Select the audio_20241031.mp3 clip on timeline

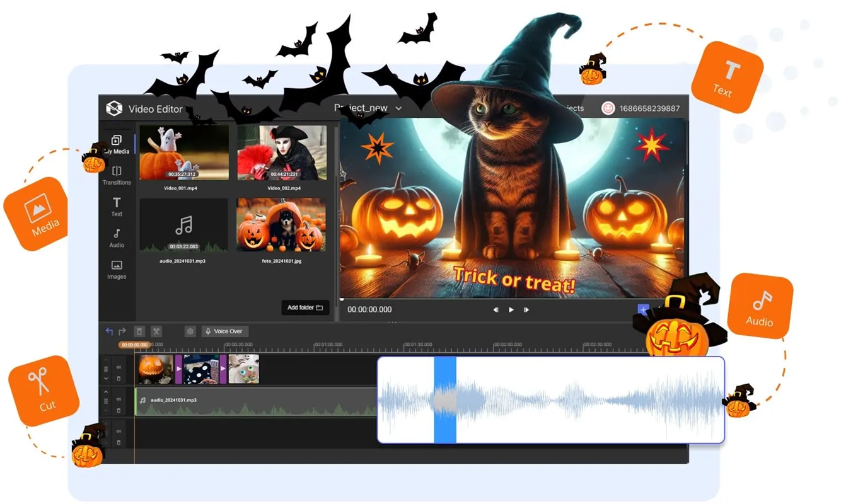pyautogui.click(x=256, y=401)
